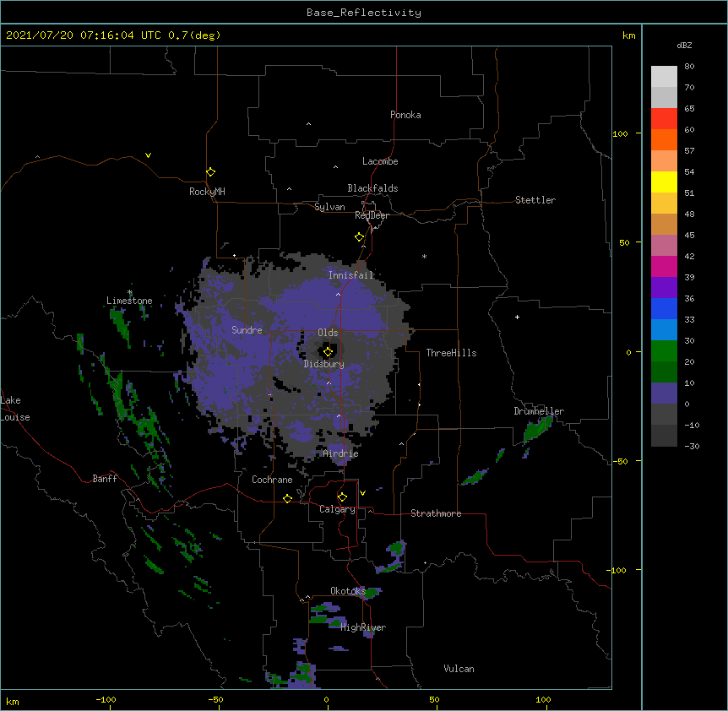Click the Sylvan label
The width and height of the screenshot is (728, 711).
tap(329, 207)
